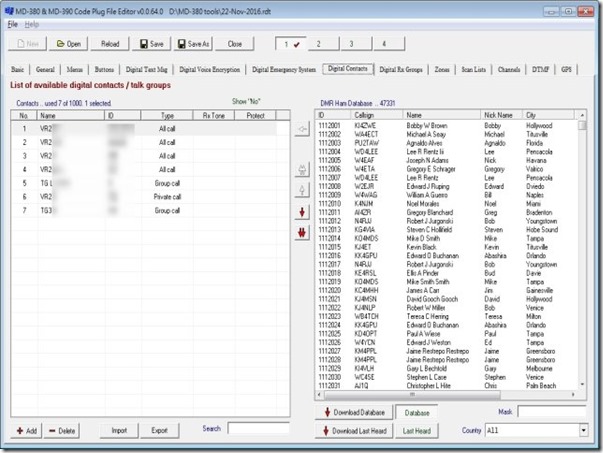
Task: Click the double red down arrow button
Action: (302, 232)
